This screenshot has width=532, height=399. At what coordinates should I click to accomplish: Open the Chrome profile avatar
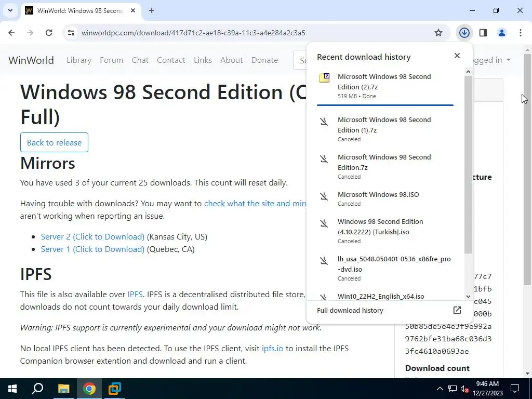click(502, 33)
